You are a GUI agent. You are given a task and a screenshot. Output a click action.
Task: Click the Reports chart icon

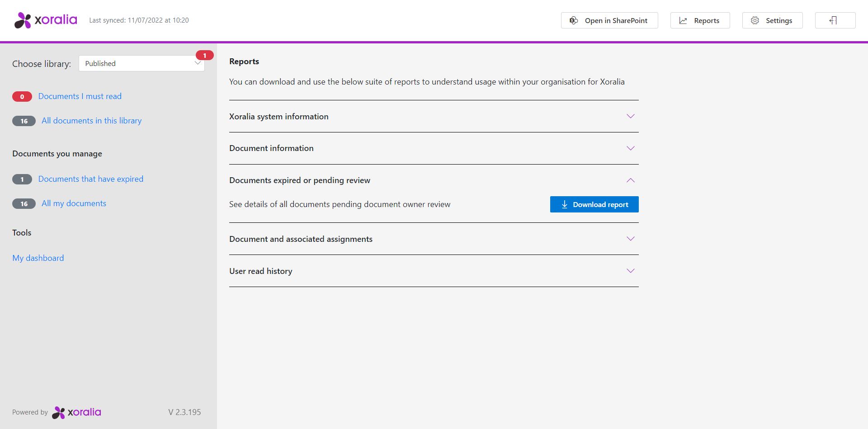tap(683, 20)
